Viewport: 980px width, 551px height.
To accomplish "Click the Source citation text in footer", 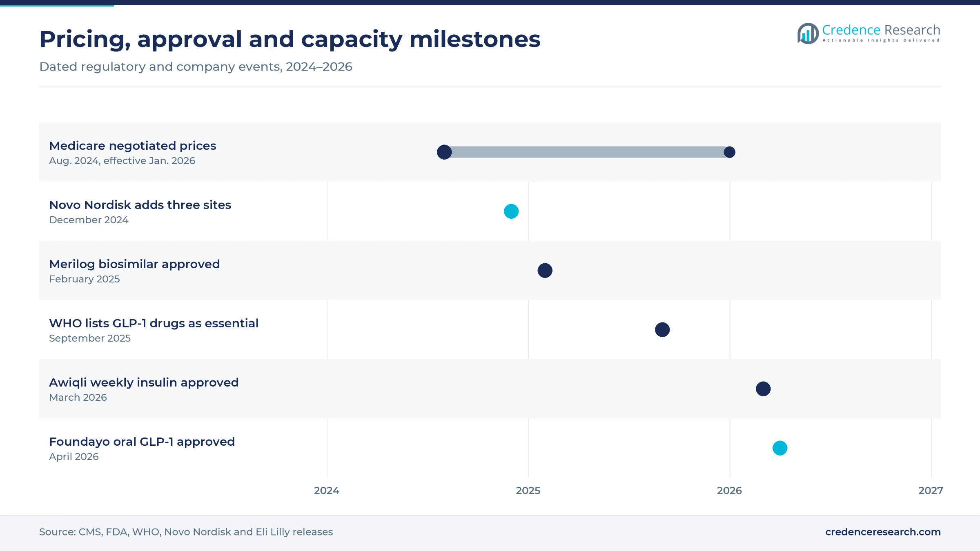I will point(186,532).
